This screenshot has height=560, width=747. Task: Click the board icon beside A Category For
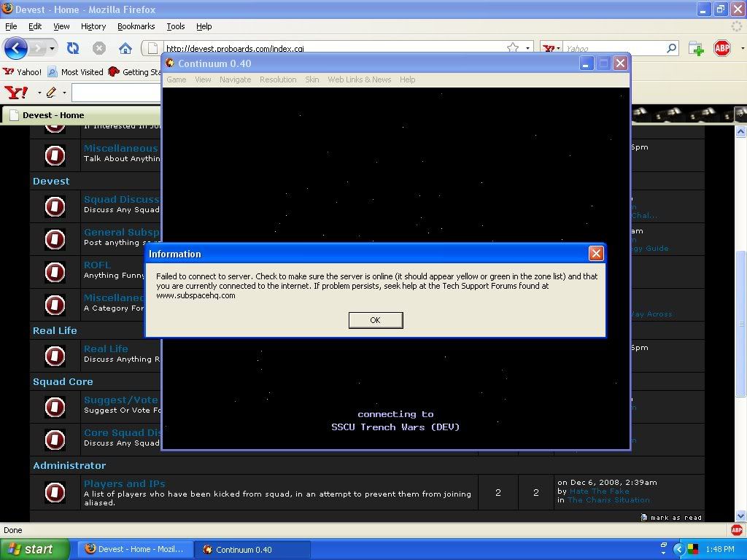(55, 306)
